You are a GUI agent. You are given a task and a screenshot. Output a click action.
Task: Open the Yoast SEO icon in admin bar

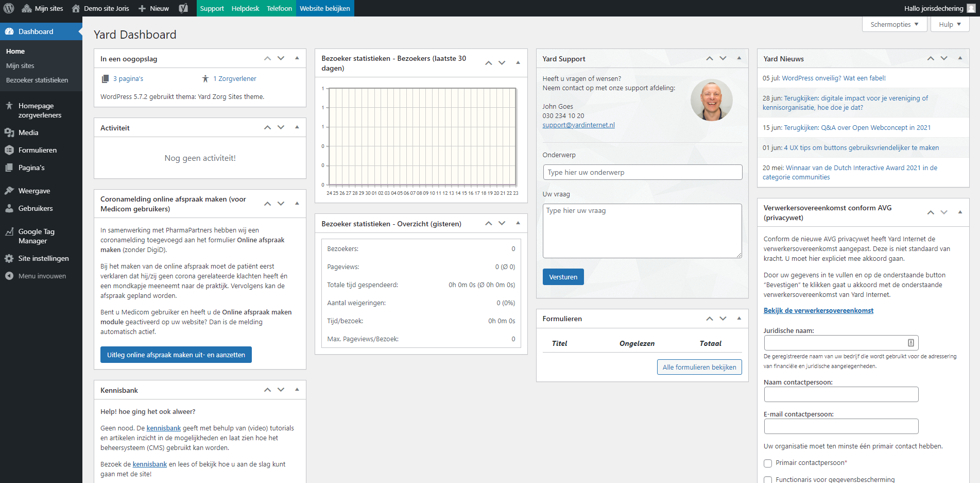point(183,8)
